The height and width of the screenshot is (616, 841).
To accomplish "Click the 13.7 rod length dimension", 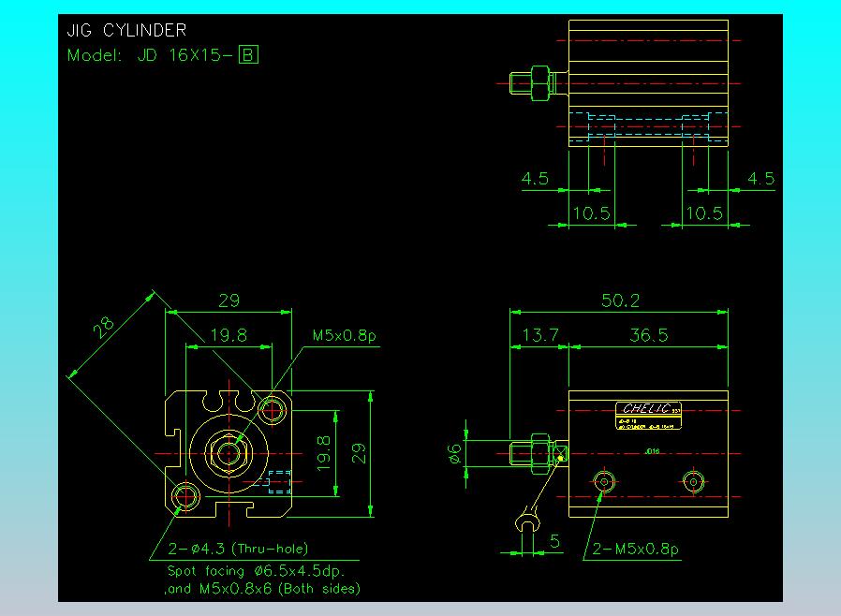I will (x=540, y=335).
